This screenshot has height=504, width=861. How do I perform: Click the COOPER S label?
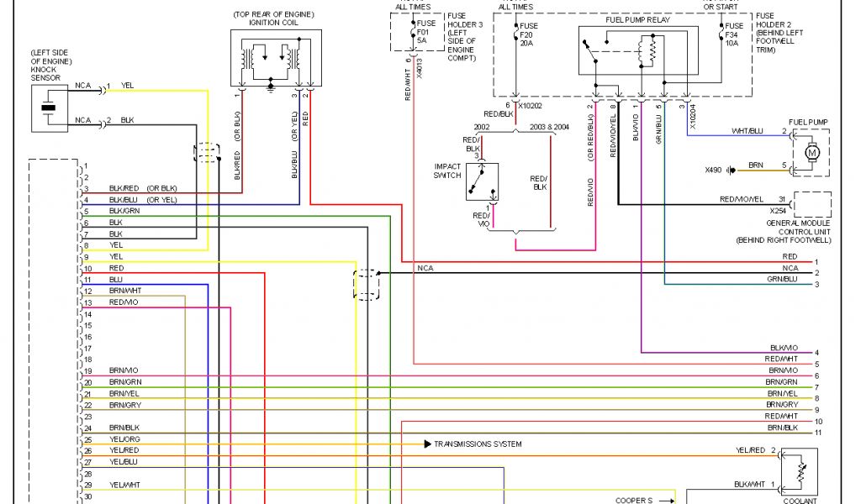(x=635, y=500)
